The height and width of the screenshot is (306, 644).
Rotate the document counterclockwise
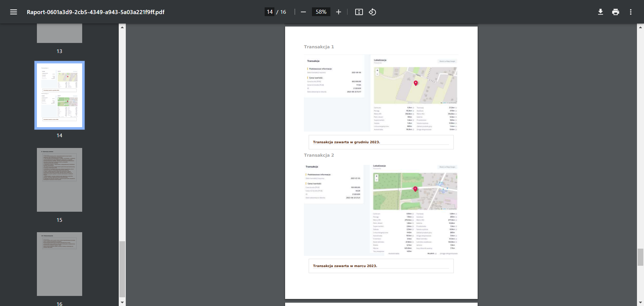click(x=372, y=12)
